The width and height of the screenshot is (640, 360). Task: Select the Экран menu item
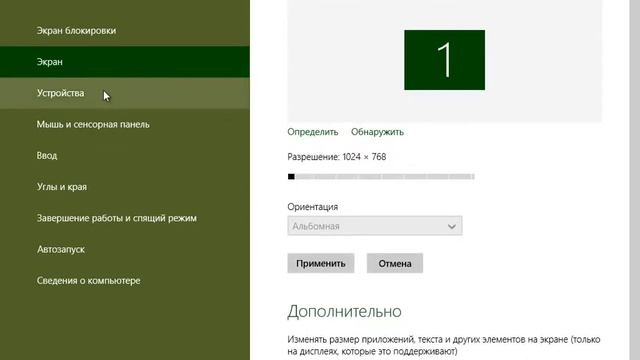point(124,62)
